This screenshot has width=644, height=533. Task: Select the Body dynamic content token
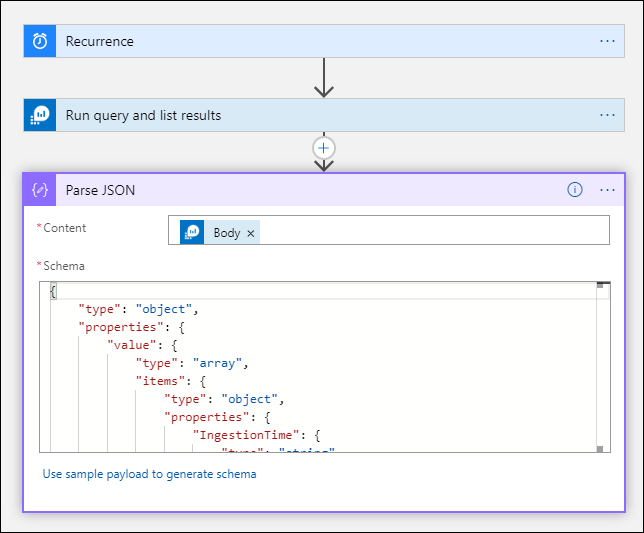(x=227, y=233)
